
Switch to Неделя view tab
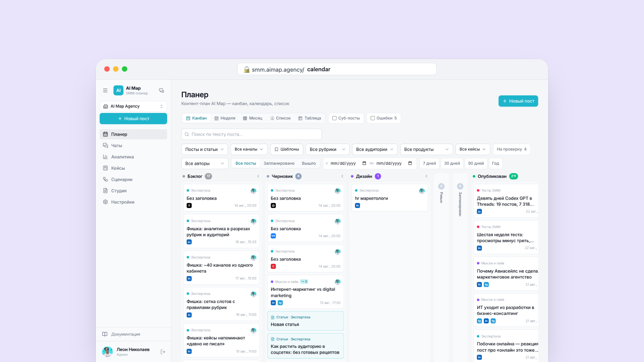[225, 118]
